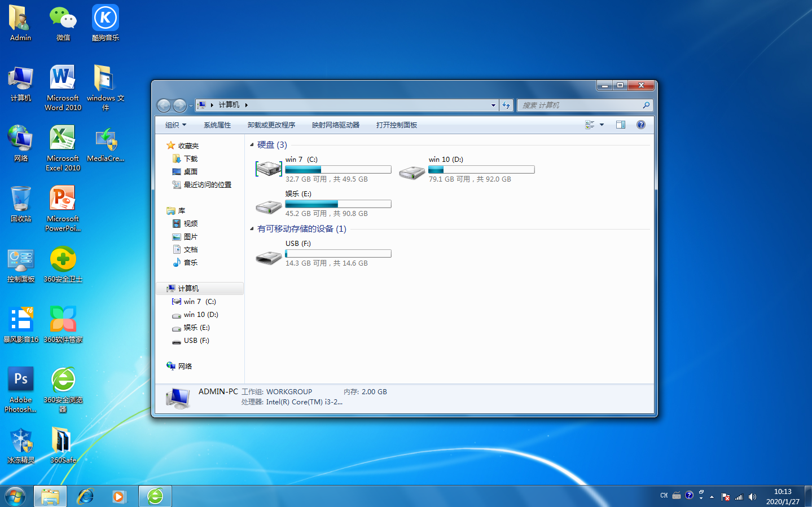This screenshot has height=507, width=812.
Task: Click the 搜索 计算机 search box
Action: click(x=581, y=105)
